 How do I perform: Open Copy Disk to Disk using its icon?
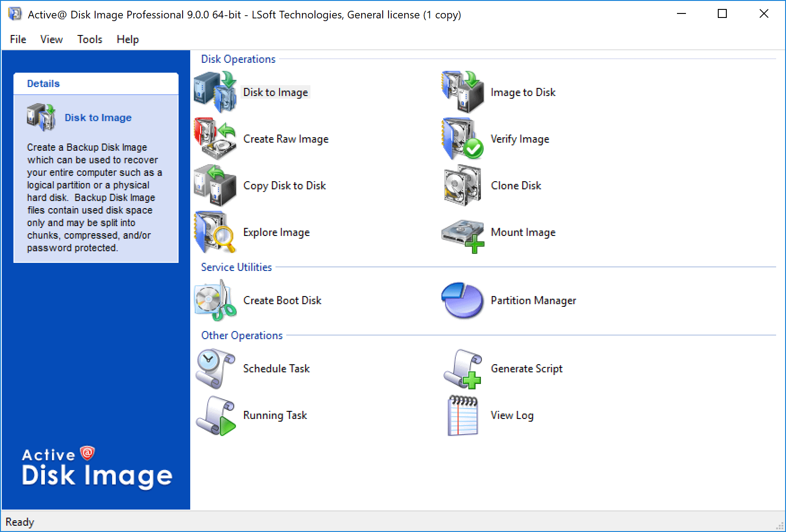click(x=215, y=185)
